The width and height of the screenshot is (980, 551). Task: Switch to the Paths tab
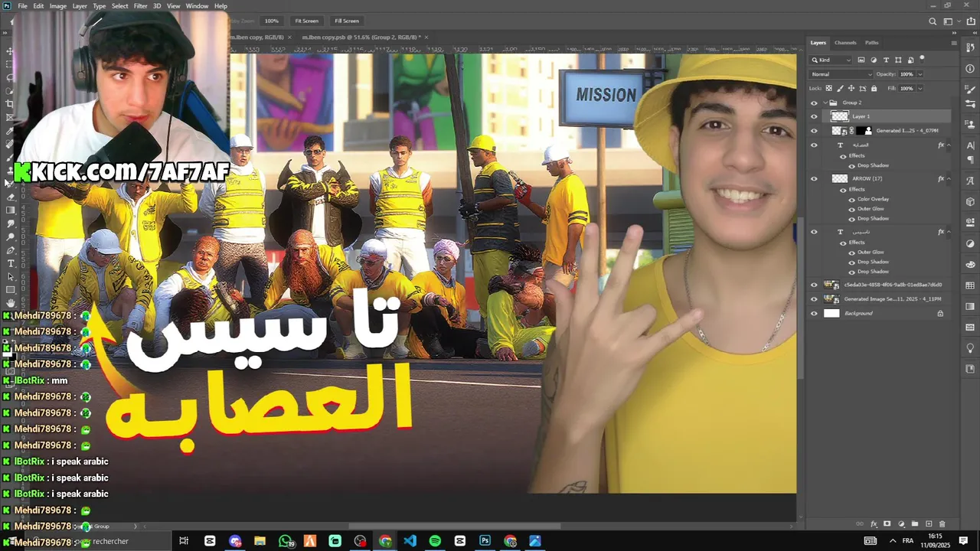(x=872, y=43)
